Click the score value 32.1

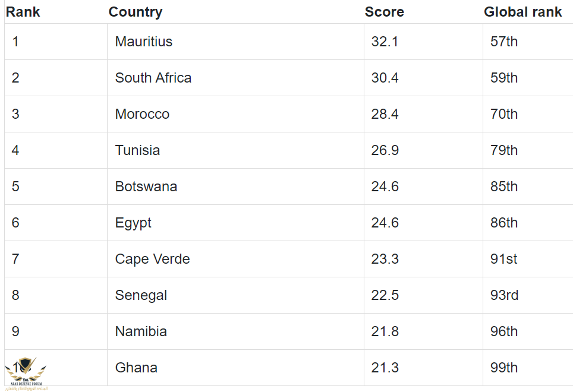pyautogui.click(x=385, y=42)
